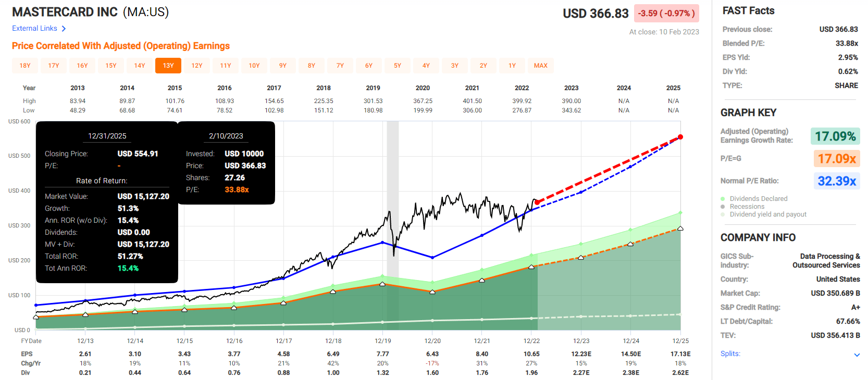This screenshot has width=868, height=380.
Task: Click the 12/22 EPS value 10.65
Action: pos(531,354)
